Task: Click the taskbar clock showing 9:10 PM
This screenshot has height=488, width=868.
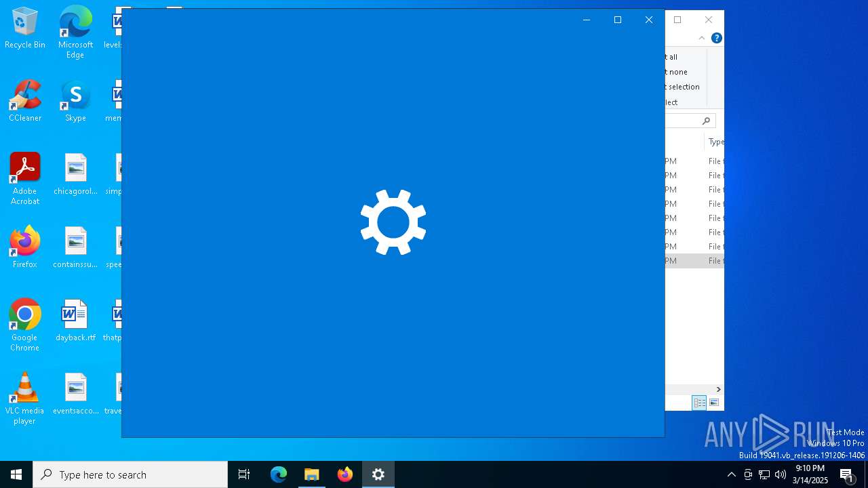Action: [810, 474]
